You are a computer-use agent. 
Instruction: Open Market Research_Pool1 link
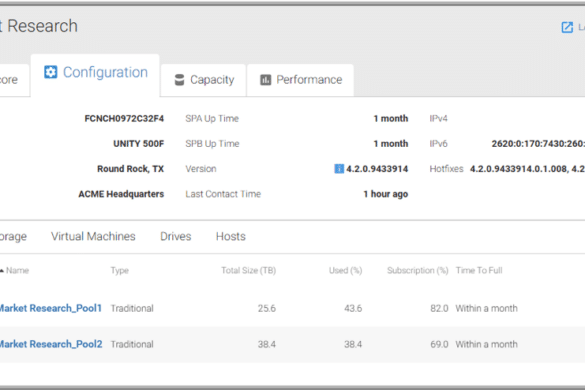click(x=50, y=308)
